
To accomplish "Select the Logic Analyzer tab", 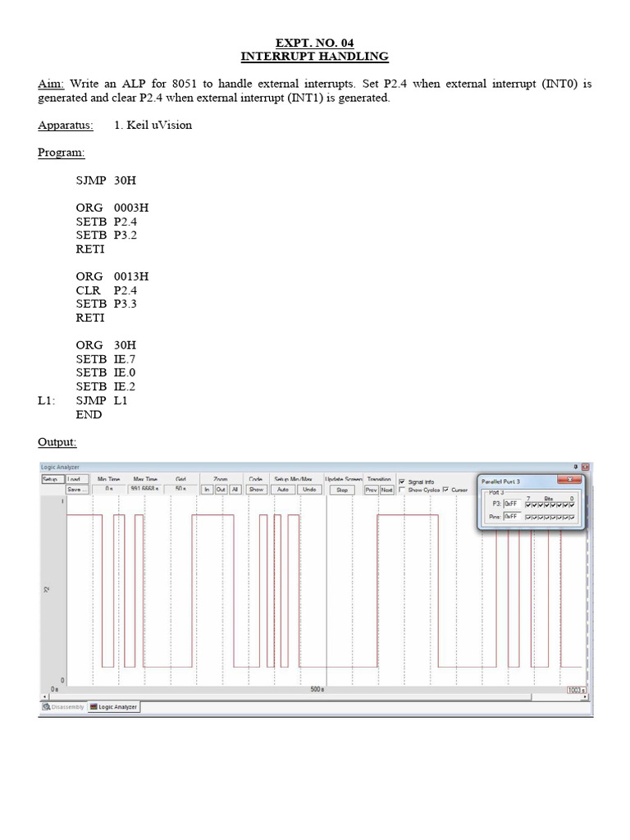I will (x=113, y=707).
